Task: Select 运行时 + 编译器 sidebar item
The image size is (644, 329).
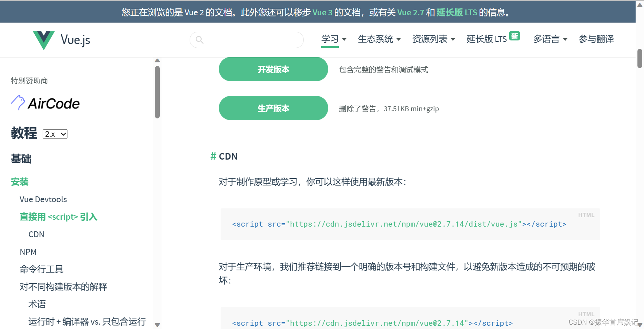Action: [x=87, y=322]
